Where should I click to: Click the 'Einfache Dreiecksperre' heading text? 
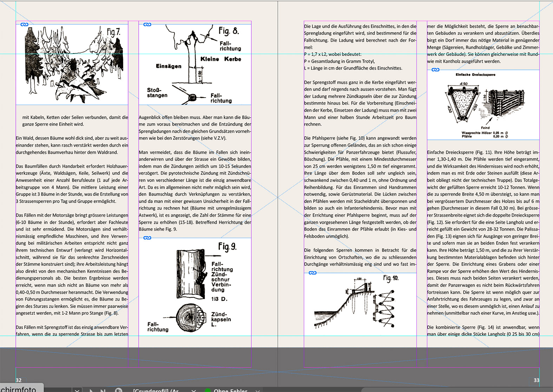pos(476,74)
